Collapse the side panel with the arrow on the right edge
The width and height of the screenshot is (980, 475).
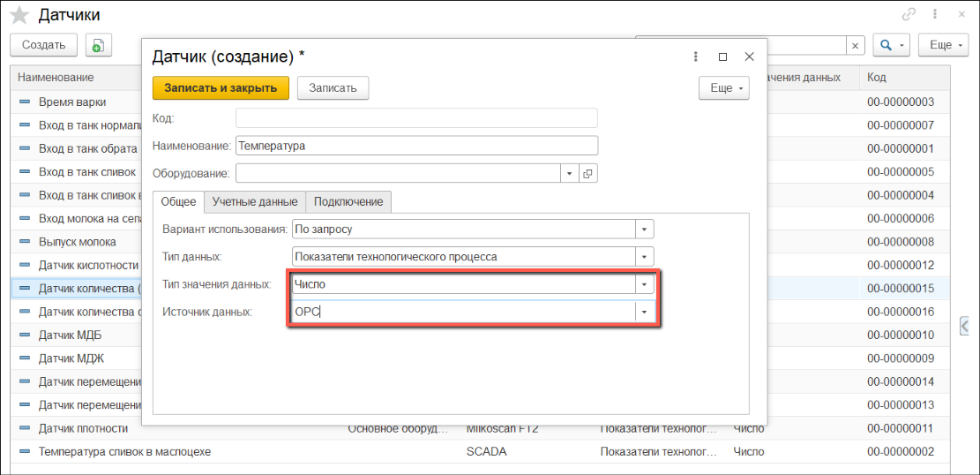pos(965,326)
